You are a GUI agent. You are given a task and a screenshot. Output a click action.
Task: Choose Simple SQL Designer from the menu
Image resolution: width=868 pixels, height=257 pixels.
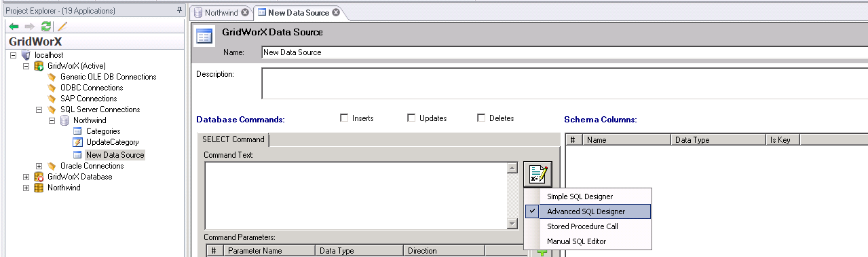coord(580,196)
